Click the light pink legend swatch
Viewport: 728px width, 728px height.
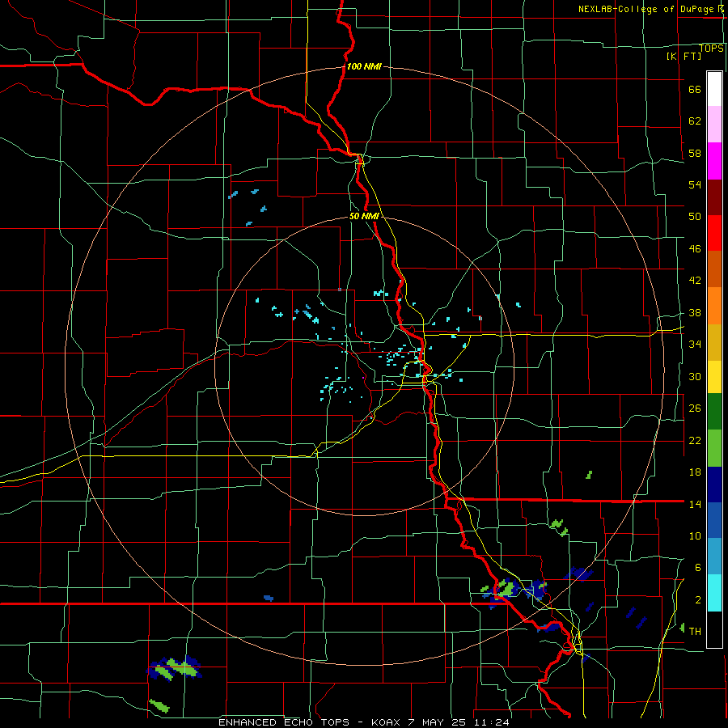[x=714, y=124]
